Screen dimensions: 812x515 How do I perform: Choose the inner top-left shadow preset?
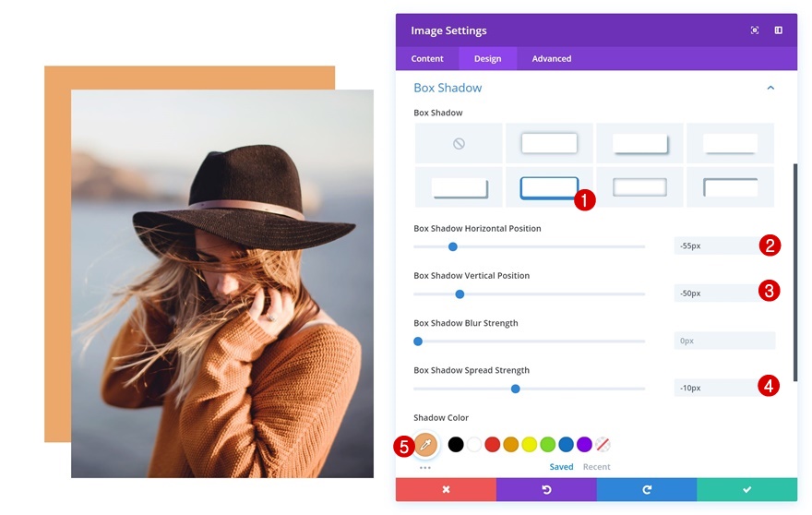[x=730, y=187]
